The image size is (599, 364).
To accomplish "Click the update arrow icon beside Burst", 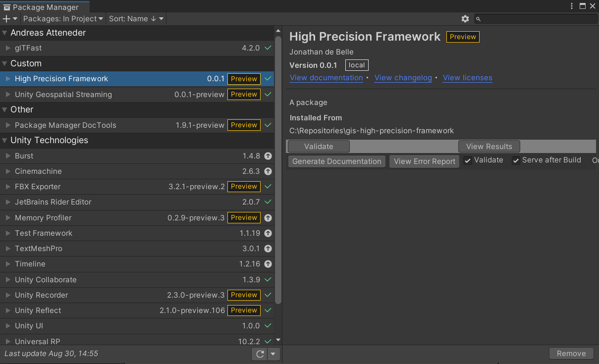I will 268,156.
